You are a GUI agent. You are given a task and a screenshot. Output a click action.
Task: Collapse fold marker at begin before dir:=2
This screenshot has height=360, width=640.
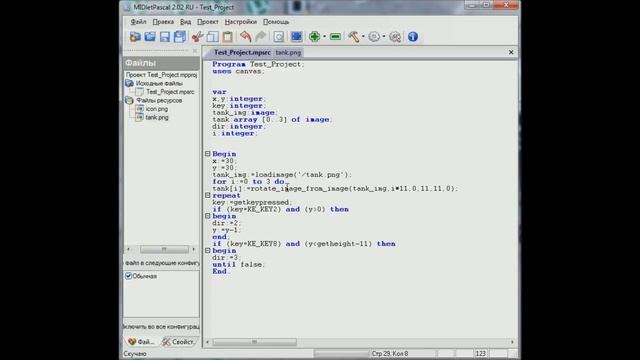(207, 216)
